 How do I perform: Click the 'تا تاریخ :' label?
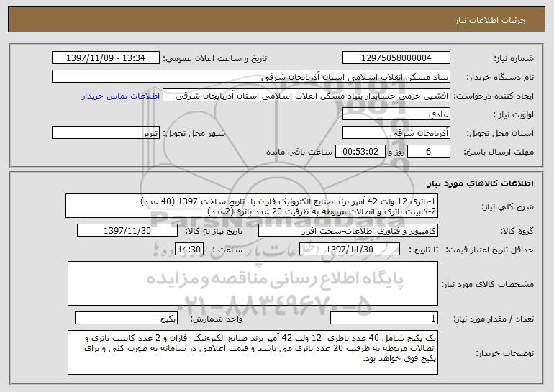[x=423, y=250]
